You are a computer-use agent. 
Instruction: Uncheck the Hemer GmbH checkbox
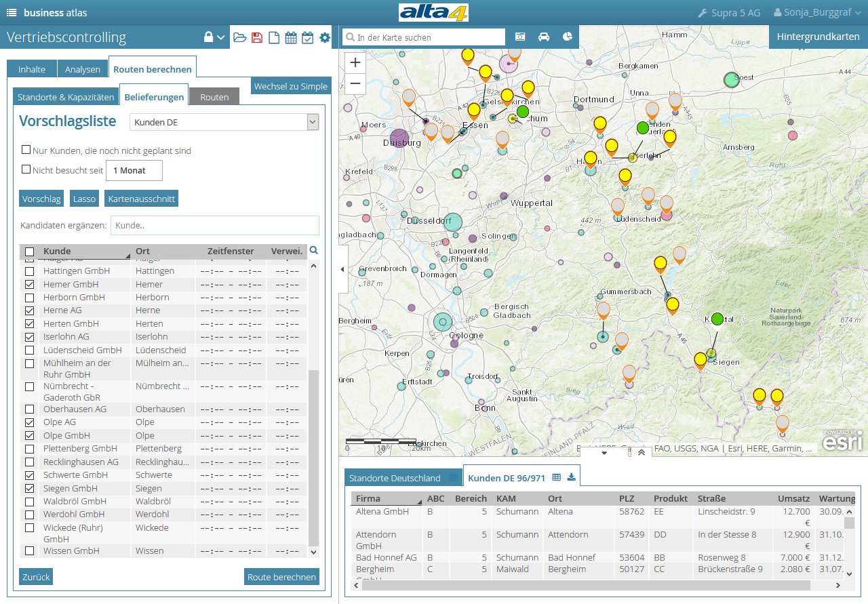pyautogui.click(x=29, y=285)
